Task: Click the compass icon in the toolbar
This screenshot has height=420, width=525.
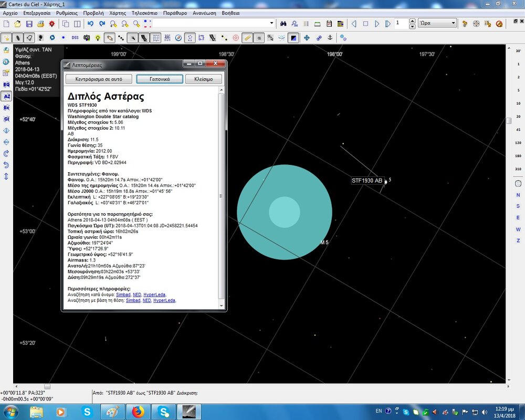Action: click(178, 38)
